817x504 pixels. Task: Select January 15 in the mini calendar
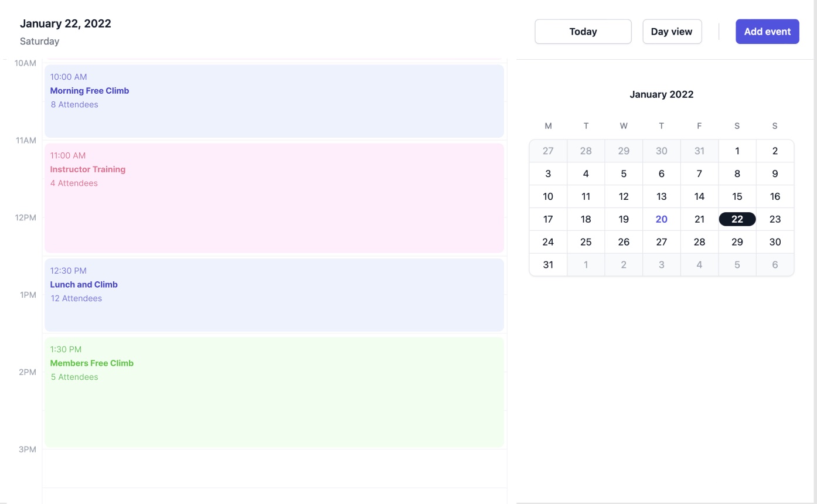[x=737, y=196]
